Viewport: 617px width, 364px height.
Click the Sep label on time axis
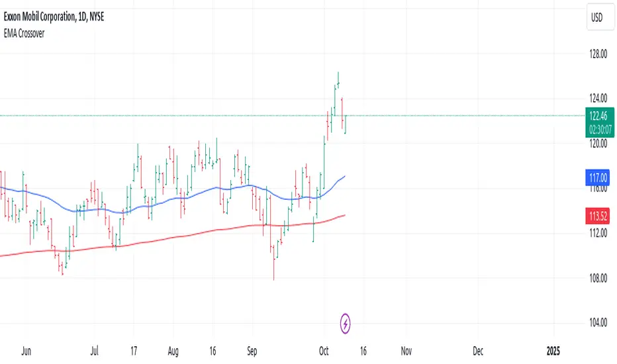[252, 351]
